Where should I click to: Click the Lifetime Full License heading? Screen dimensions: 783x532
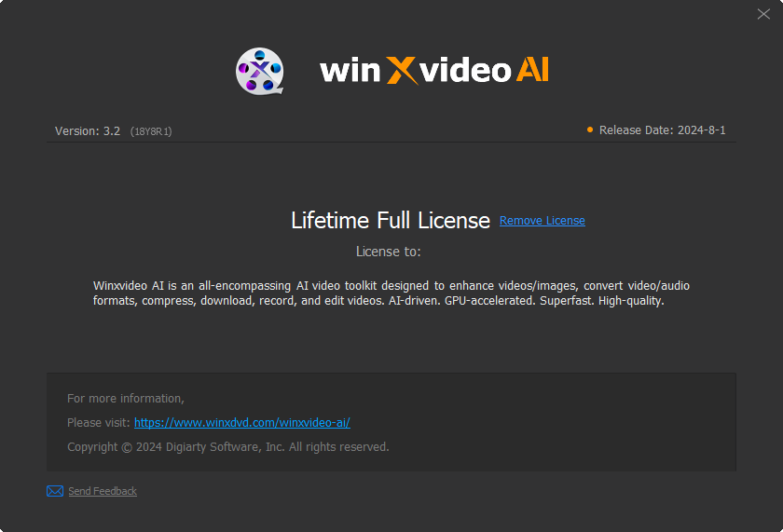click(x=391, y=221)
